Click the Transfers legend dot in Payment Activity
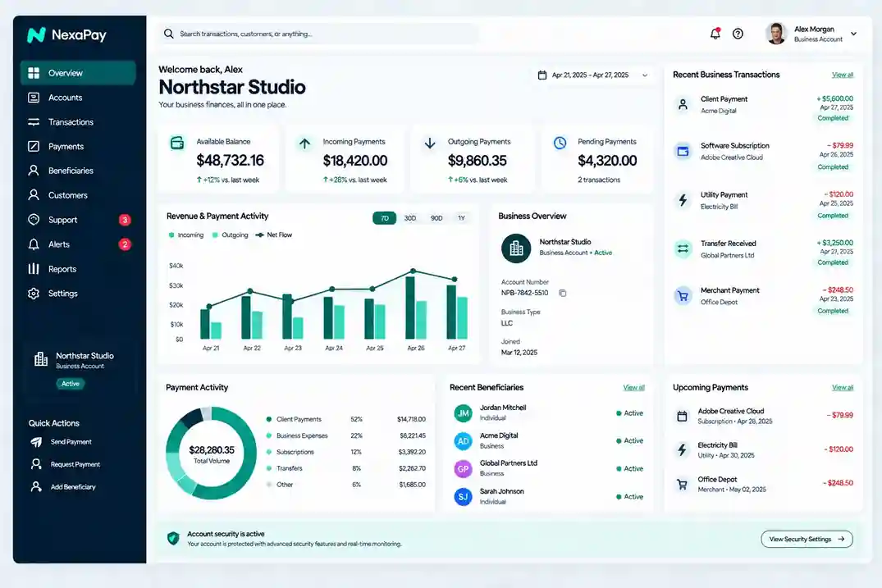Screen dimensions: 882x588 [x=269, y=468]
